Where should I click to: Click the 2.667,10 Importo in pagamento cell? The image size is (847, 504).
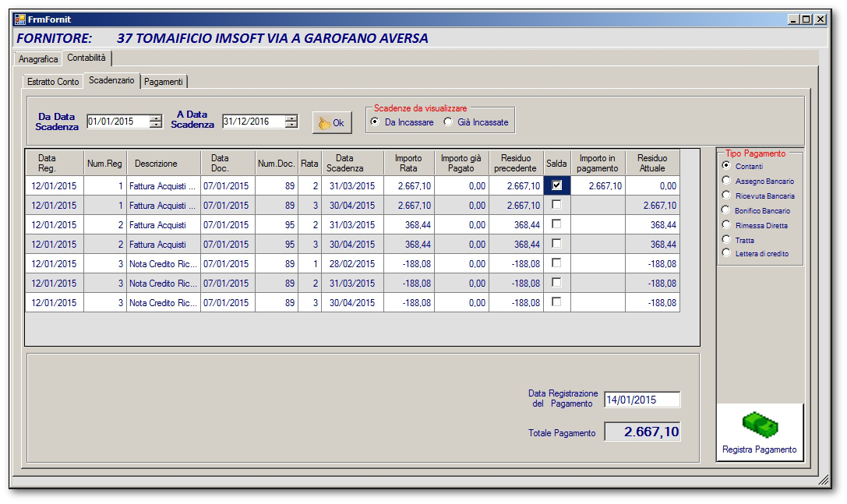(598, 186)
